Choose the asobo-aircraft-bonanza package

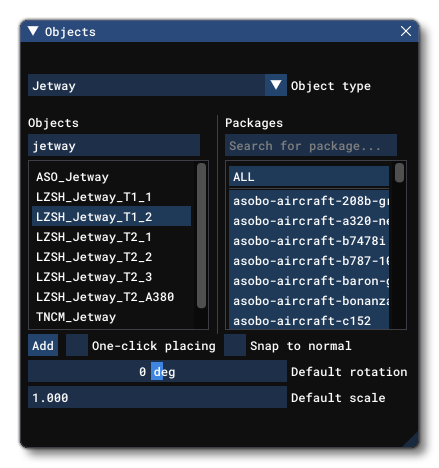[x=309, y=301]
